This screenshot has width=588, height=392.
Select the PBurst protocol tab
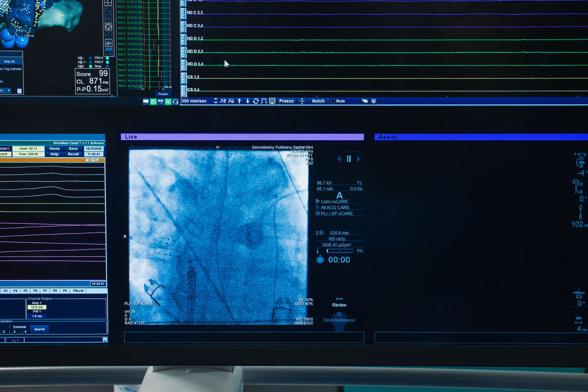[78, 291]
